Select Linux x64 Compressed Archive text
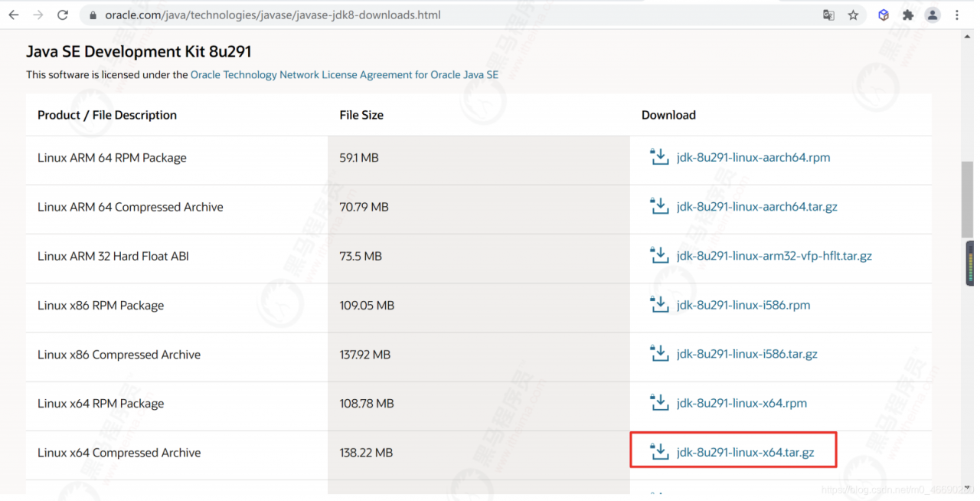This screenshot has width=980, height=501. pyautogui.click(x=119, y=453)
